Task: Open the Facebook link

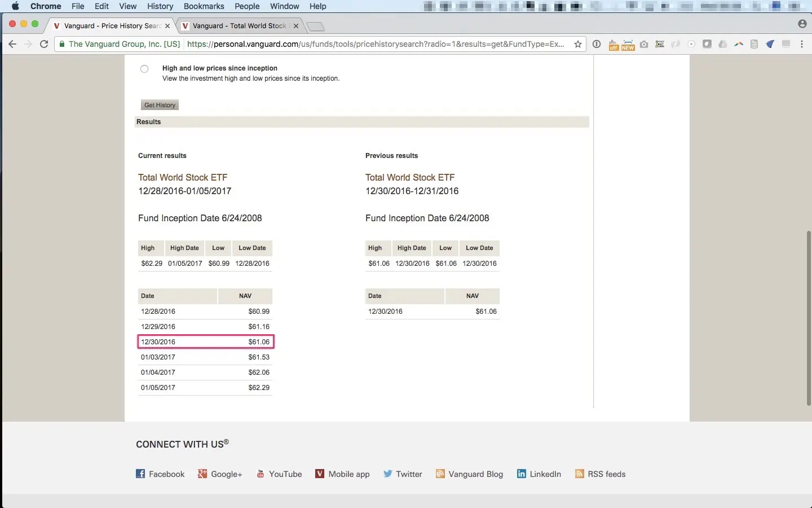Action: 167,474
